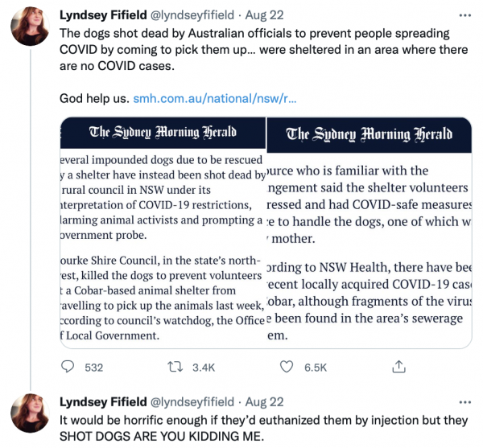Image resolution: width=483 pixels, height=448 pixels.
Task: Open the second tweet's three-dot menu
Action: [464, 401]
